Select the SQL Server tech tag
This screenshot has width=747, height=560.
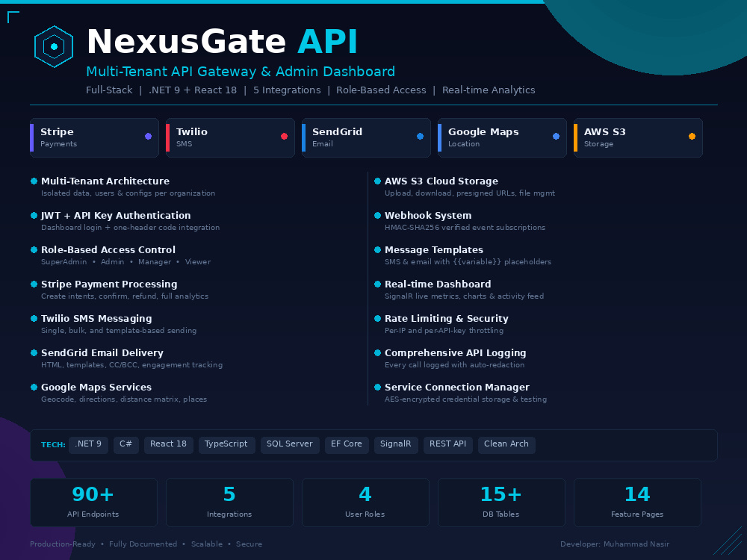point(290,445)
